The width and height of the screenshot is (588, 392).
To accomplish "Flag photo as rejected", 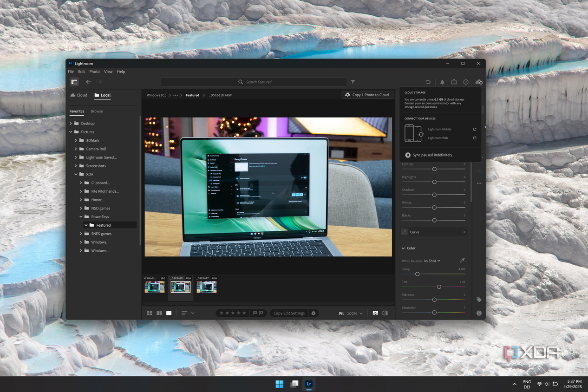I will click(x=261, y=313).
